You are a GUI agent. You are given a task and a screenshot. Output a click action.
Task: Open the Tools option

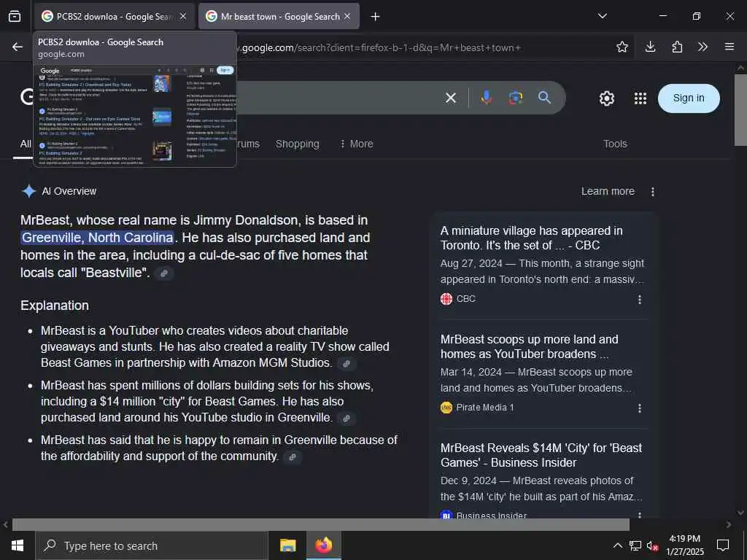click(x=615, y=144)
